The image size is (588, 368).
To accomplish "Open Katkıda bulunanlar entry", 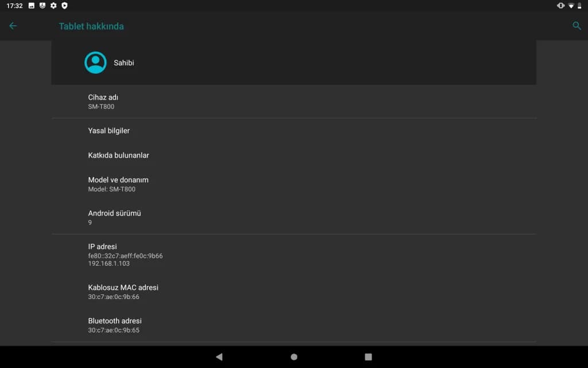I will tap(294, 155).
